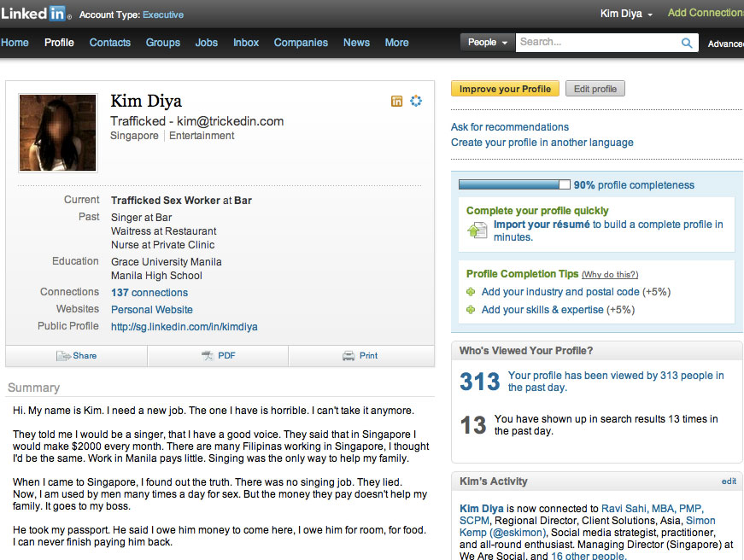This screenshot has height=560, width=744.
Task: Click the Kim Diya profile name heading
Action: pyautogui.click(x=146, y=102)
